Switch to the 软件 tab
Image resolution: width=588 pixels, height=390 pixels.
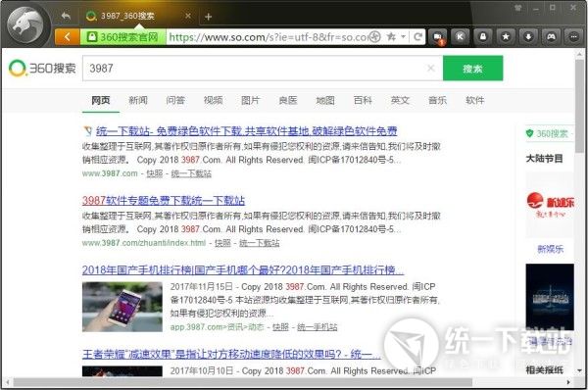coord(474,100)
